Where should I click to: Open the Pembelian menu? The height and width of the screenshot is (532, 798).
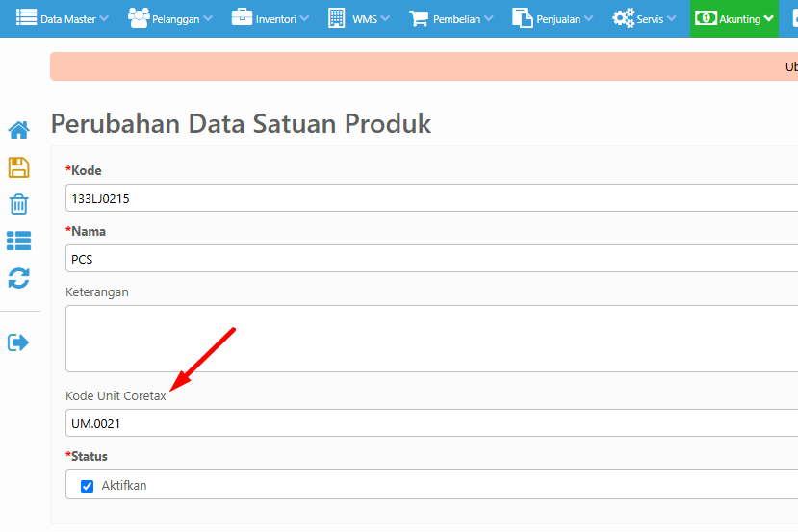click(450, 19)
